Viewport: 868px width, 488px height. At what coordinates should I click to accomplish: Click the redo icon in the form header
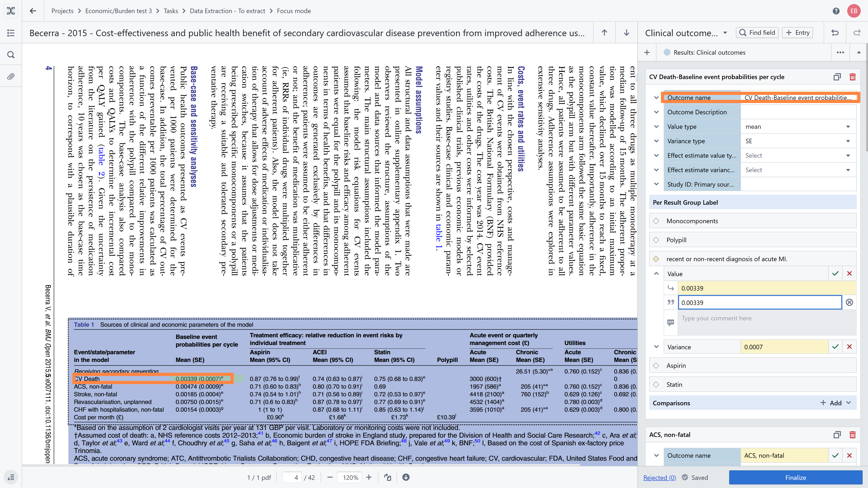point(857,33)
